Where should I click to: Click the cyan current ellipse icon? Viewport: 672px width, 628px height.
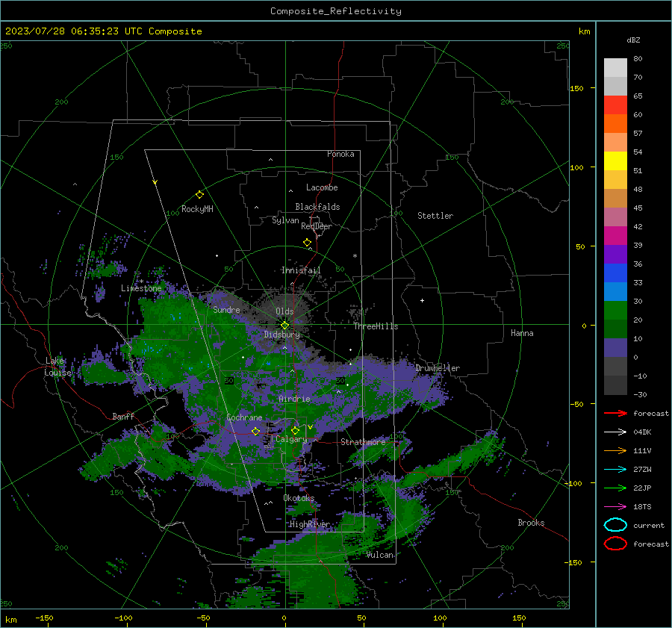pyautogui.click(x=615, y=525)
